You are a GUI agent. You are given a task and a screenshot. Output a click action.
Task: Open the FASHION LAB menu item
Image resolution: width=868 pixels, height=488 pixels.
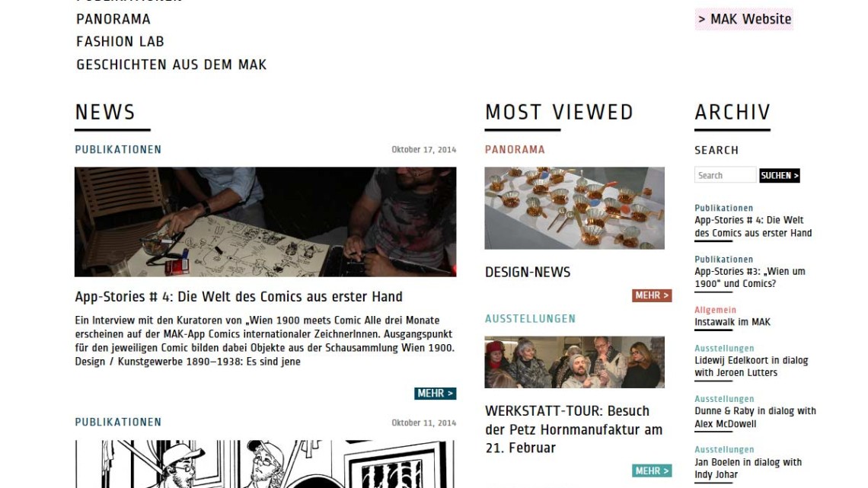coord(120,42)
